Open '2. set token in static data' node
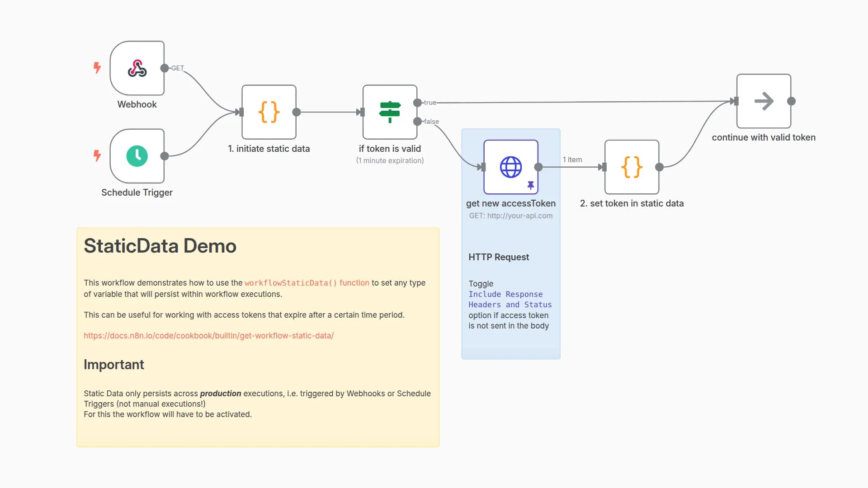This screenshot has height=488, width=868. pyautogui.click(x=632, y=167)
